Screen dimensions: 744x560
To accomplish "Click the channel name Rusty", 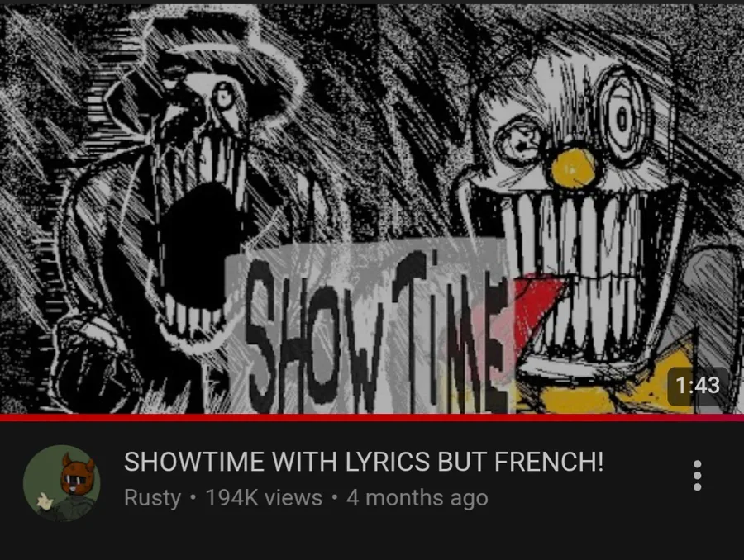I will [152, 498].
